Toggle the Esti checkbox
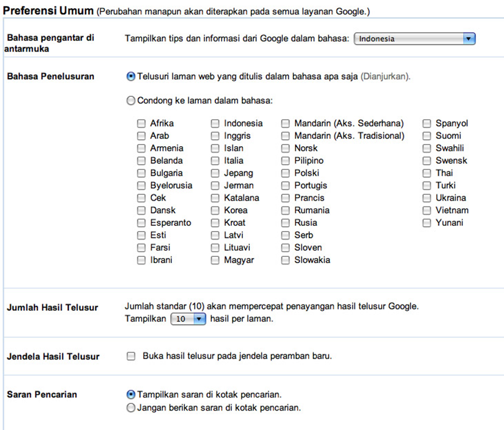 point(141,235)
